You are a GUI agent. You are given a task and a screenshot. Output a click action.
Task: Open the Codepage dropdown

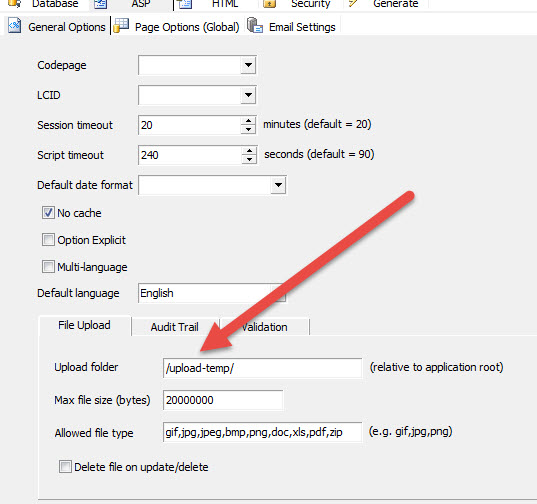248,65
